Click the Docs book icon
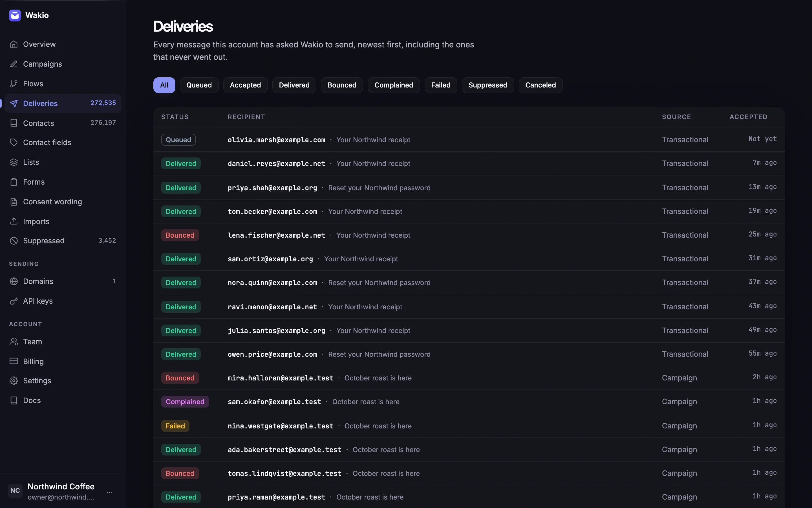This screenshot has height=508, width=812. [14, 400]
